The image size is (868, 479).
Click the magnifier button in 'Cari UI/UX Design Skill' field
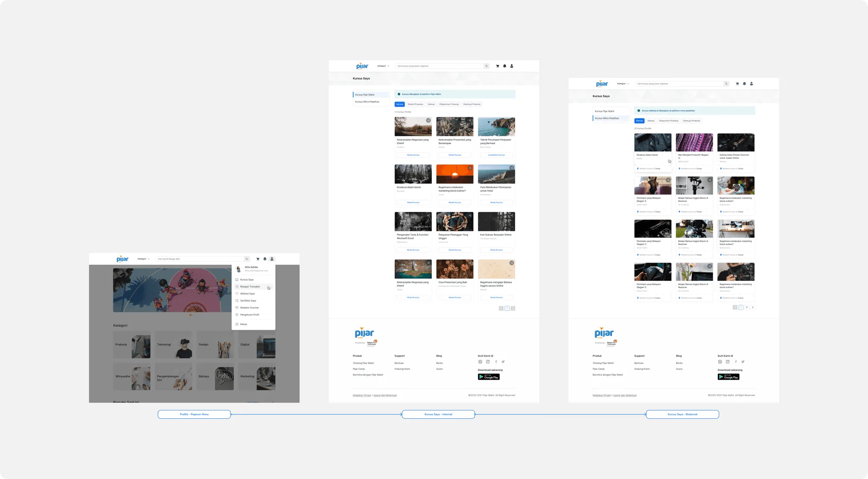[247, 259]
